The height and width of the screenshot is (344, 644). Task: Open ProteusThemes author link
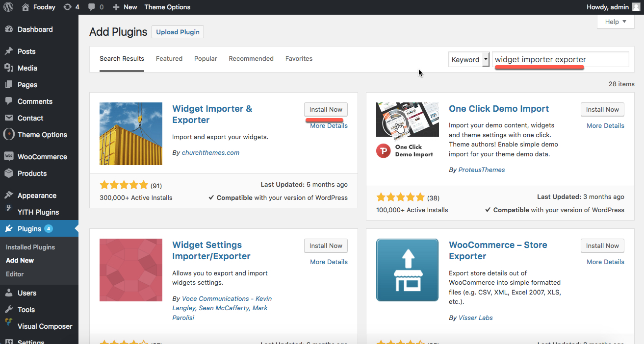tap(482, 170)
